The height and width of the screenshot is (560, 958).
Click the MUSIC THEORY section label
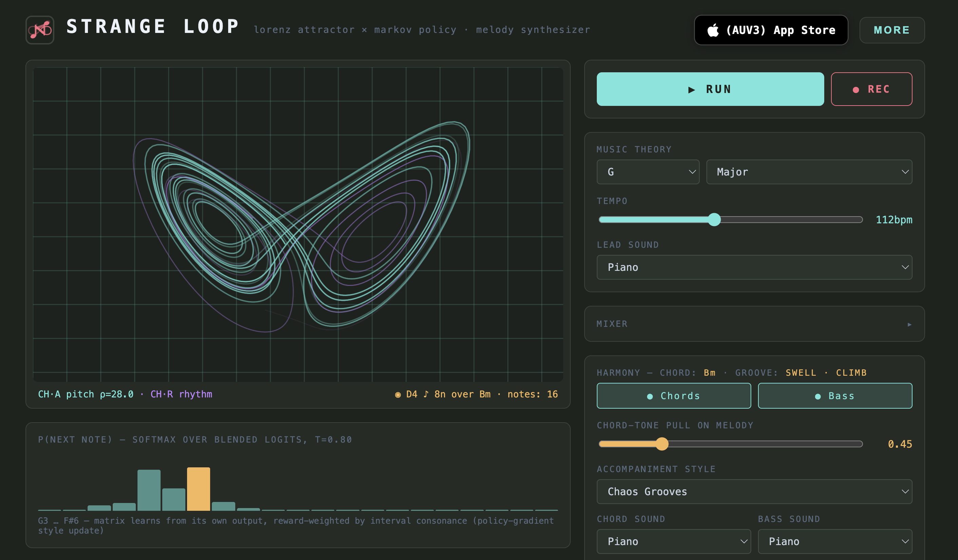(634, 149)
